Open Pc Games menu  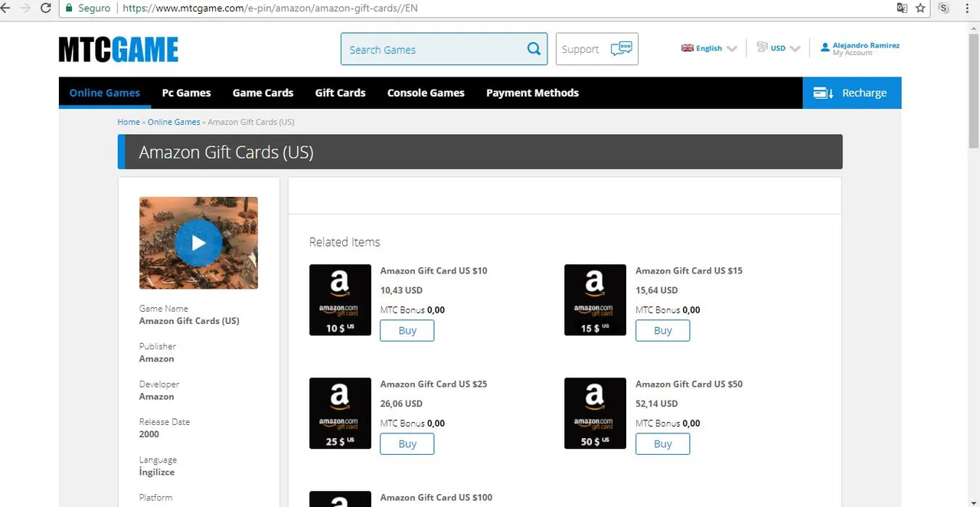point(186,93)
